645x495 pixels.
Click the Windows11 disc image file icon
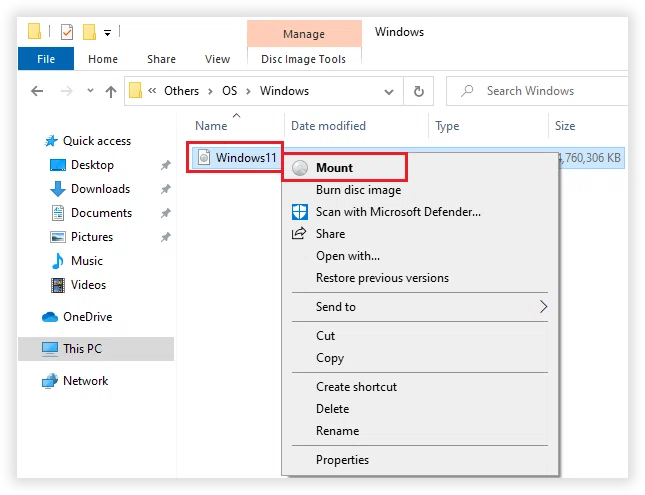point(204,157)
